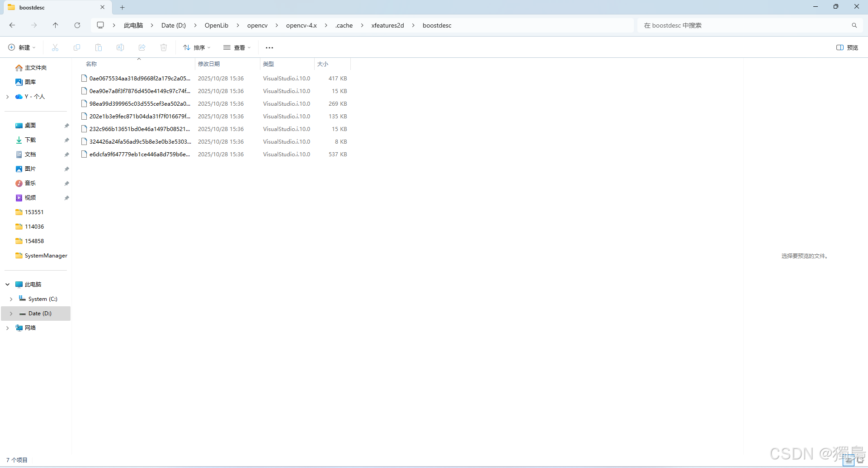Unpin 桌面 using its pin icon

(x=67, y=126)
